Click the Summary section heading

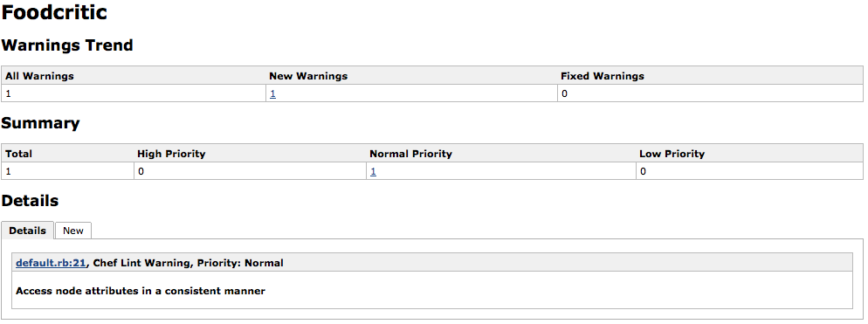click(40, 123)
